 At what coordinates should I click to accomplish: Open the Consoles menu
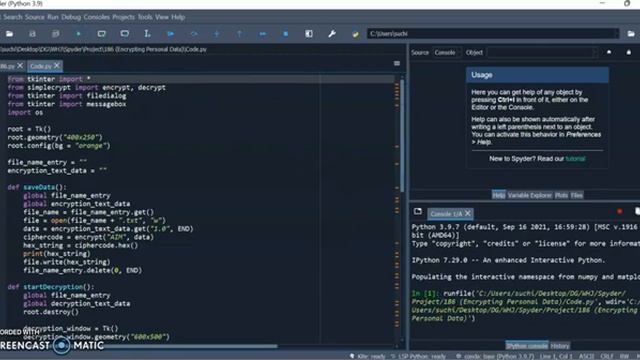pyautogui.click(x=97, y=17)
